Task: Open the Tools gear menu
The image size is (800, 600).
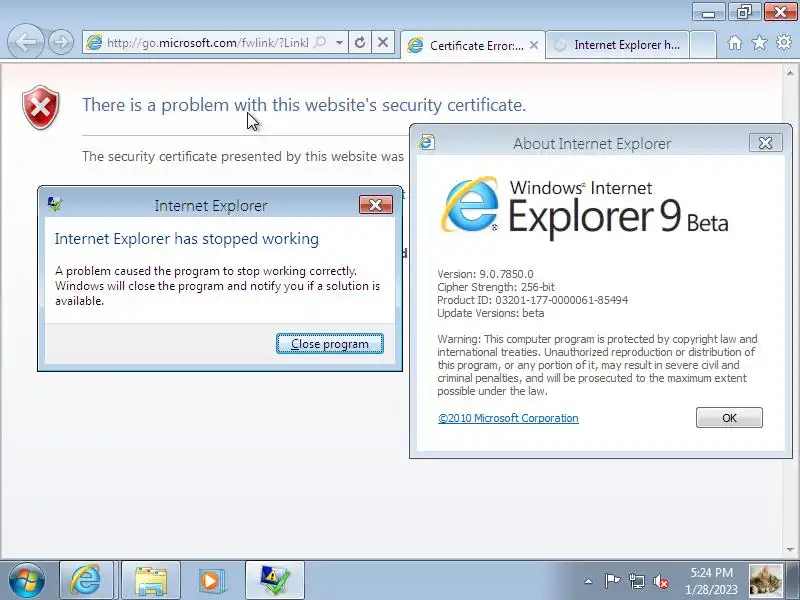Action: (784, 42)
